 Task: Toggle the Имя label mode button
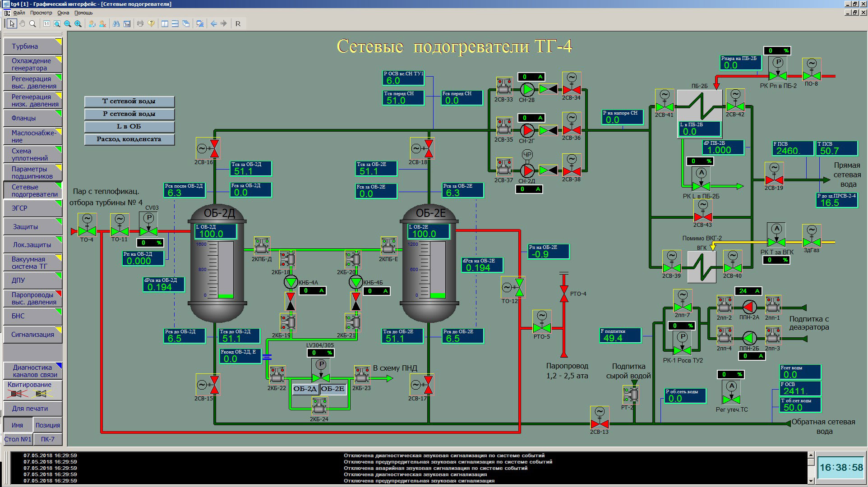pos(18,425)
